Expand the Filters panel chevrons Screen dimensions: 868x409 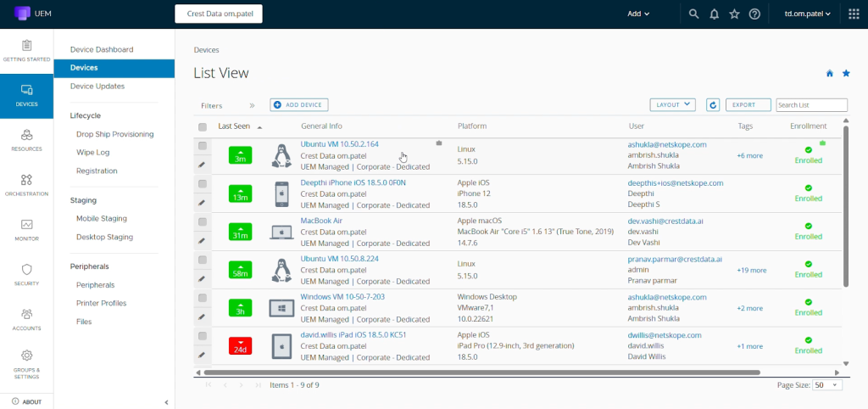click(x=252, y=105)
